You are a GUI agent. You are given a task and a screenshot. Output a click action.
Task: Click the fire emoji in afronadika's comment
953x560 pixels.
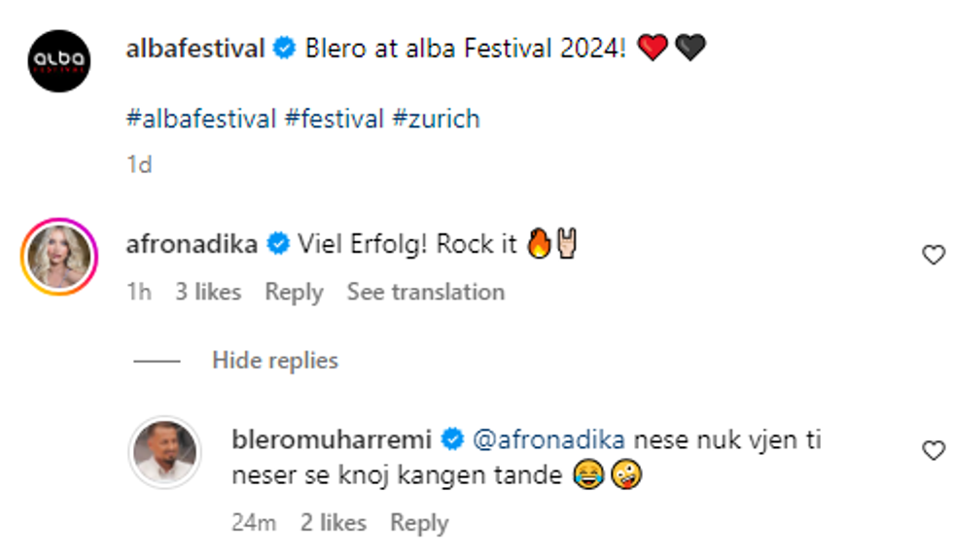pyautogui.click(x=541, y=245)
